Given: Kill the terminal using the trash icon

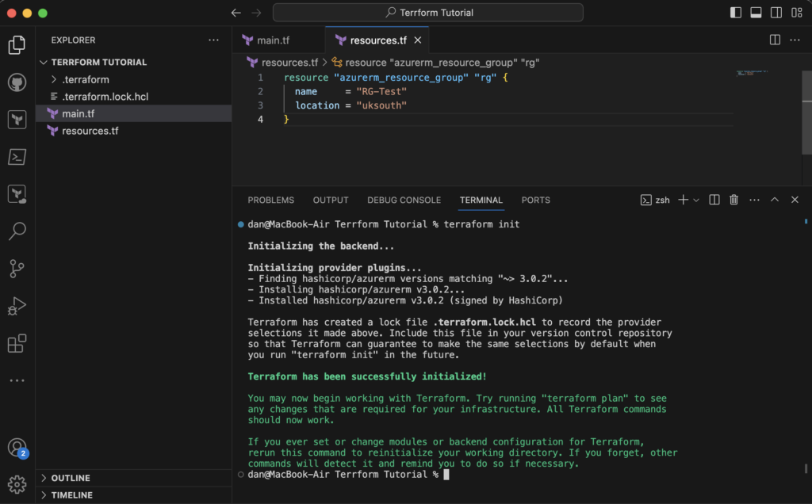Looking at the screenshot, I should (x=733, y=200).
